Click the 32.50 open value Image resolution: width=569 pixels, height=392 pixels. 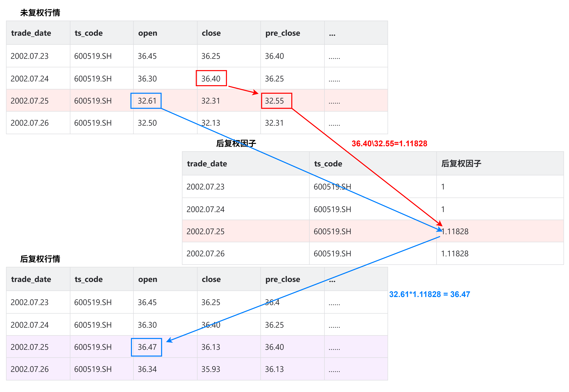click(x=147, y=123)
